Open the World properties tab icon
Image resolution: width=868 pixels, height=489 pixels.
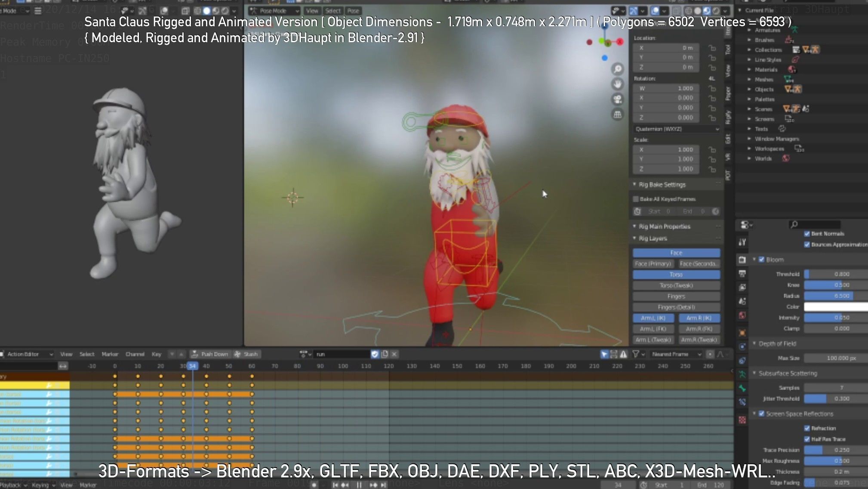click(742, 315)
